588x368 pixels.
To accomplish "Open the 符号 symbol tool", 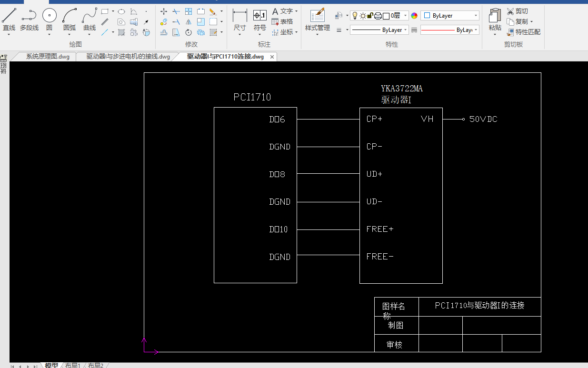I will pos(260,20).
